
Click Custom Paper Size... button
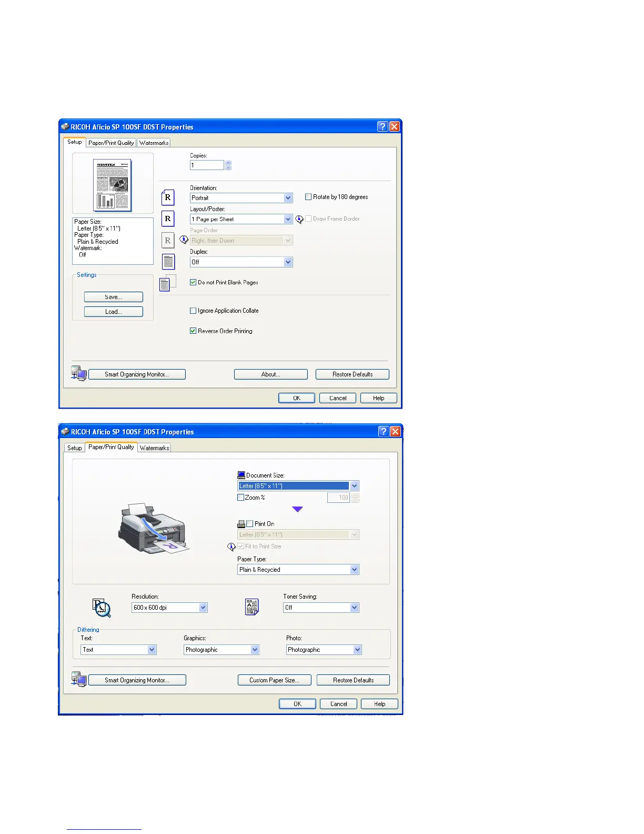[x=275, y=680]
